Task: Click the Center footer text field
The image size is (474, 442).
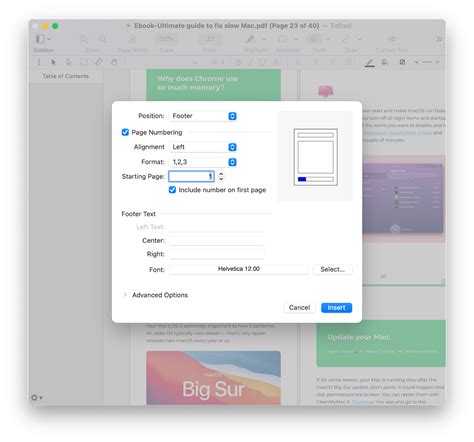Action: (x=217, y=241)
